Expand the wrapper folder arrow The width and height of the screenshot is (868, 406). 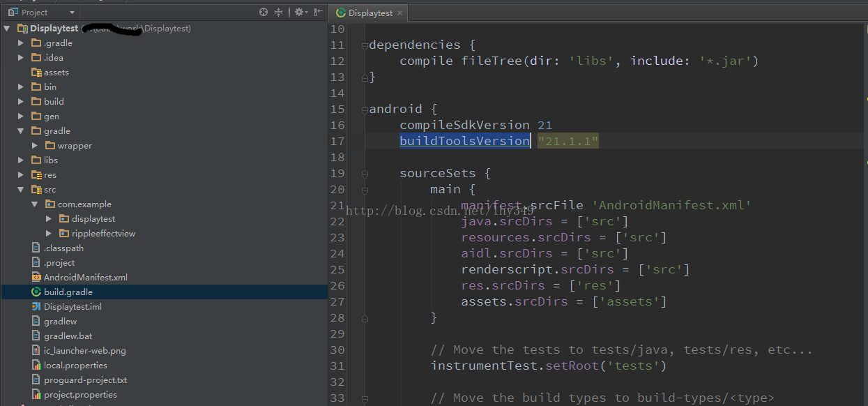35,146
